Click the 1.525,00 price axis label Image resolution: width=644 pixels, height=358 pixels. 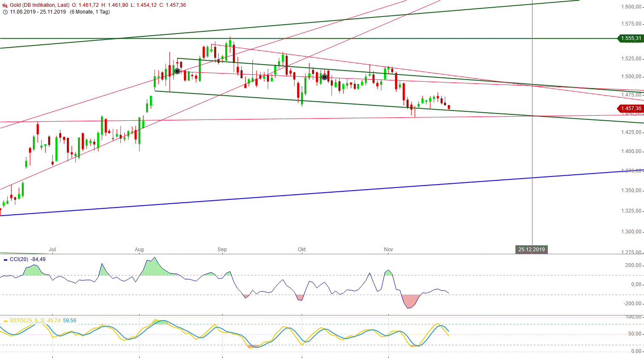click(x=631, y=59)
